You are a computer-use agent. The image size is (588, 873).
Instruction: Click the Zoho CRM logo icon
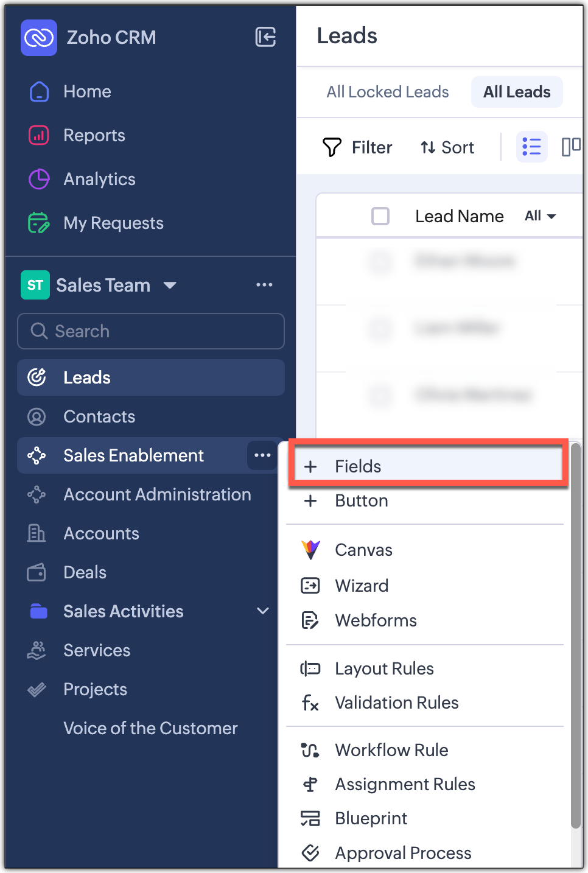tap(39, 38)
